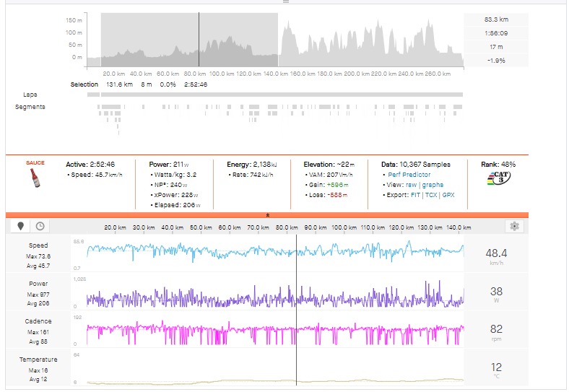Click the Temperature chart line
569x392 pixels.
tap(275, 381)
